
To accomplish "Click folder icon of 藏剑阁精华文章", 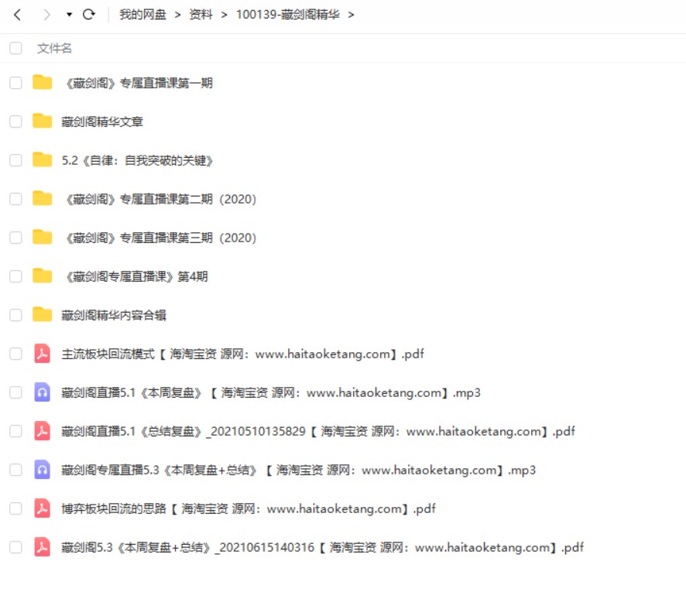I will tap(43, 121).
